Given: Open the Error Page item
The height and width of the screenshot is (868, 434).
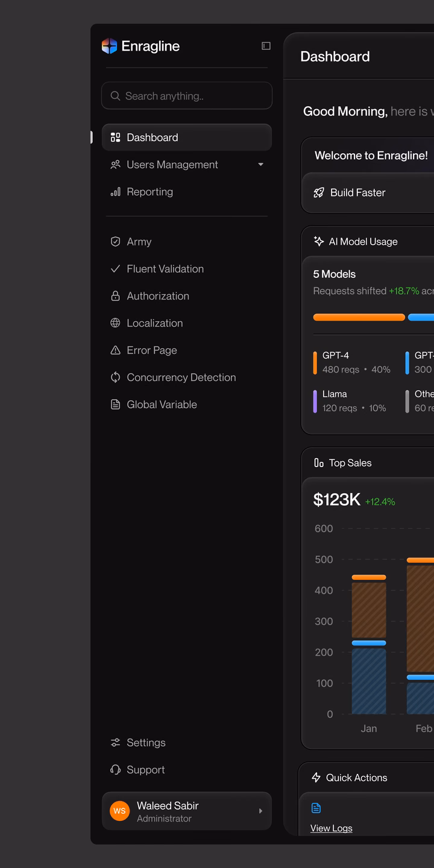Looking at the screenshot, I should pos(187,350).
